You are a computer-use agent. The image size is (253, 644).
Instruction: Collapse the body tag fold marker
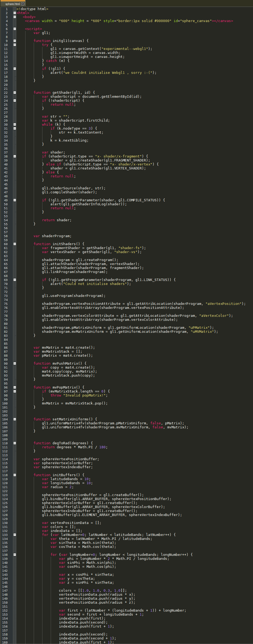(x=15, y=17)
